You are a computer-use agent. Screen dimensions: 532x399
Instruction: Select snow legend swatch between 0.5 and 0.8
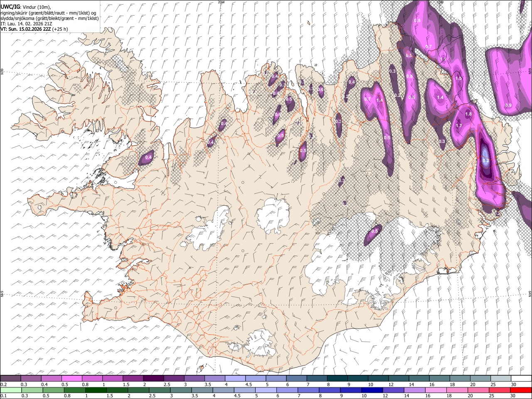(71, 379)
